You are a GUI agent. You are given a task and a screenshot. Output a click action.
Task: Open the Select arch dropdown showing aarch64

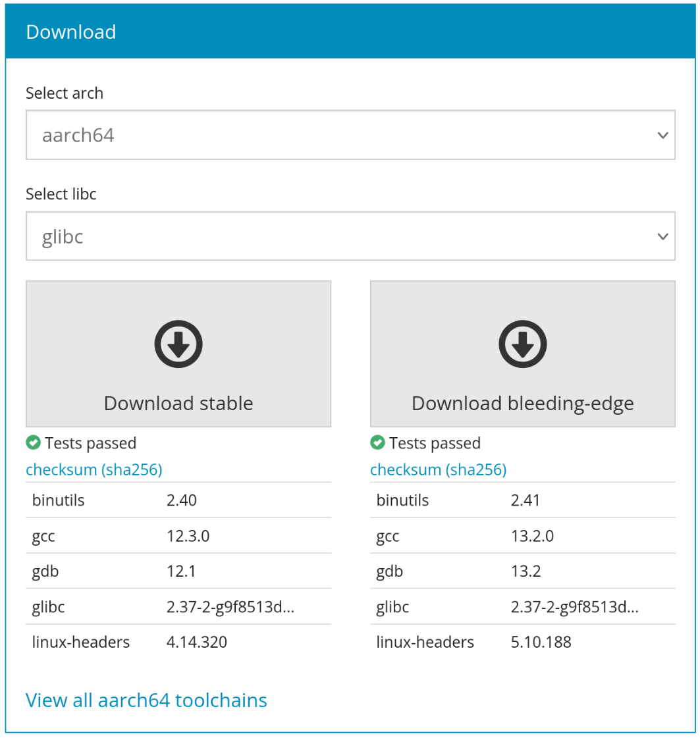350,135
